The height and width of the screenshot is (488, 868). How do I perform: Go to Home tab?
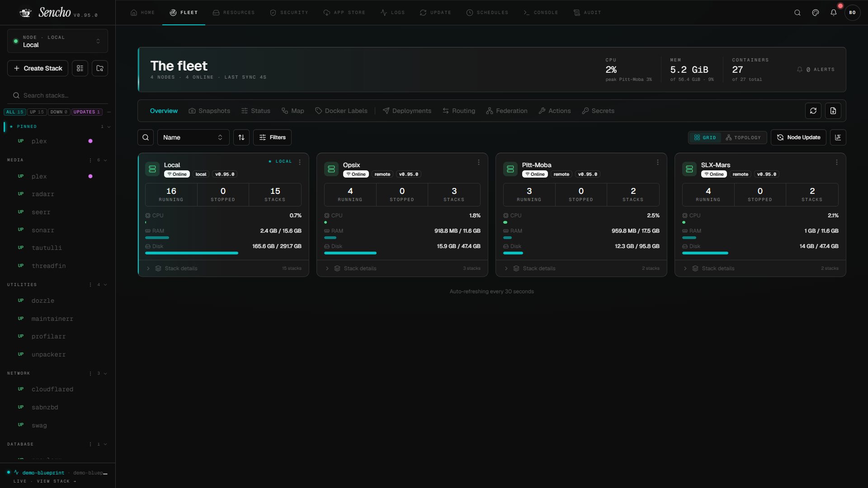click(142, 13)
